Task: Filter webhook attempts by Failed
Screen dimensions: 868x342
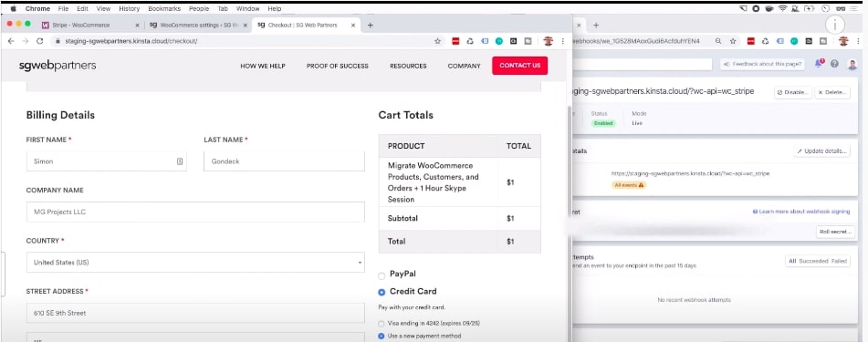Action: coord(839,261)
